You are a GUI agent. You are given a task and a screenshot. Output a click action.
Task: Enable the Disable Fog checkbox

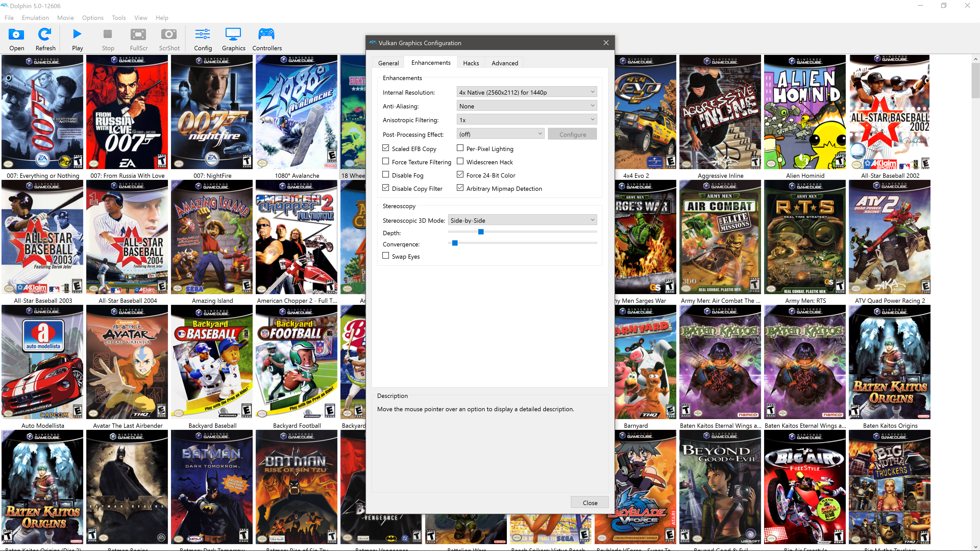point(386,174)
